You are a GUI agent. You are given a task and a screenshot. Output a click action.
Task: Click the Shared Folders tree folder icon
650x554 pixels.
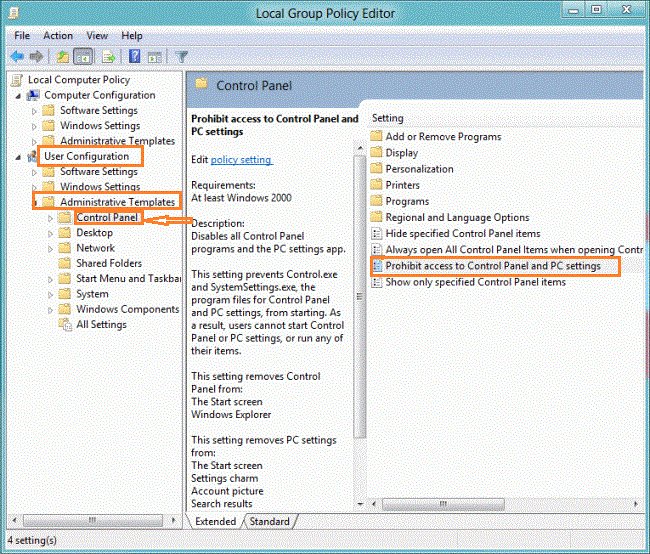click(65, 263)
